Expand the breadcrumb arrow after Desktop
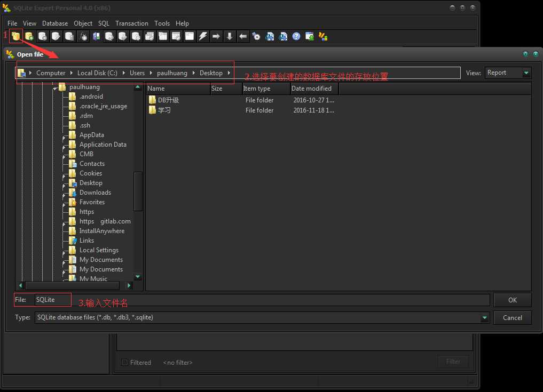Image resolution: width=543 pixels, height=392 pixels. [x=229, y=73]
